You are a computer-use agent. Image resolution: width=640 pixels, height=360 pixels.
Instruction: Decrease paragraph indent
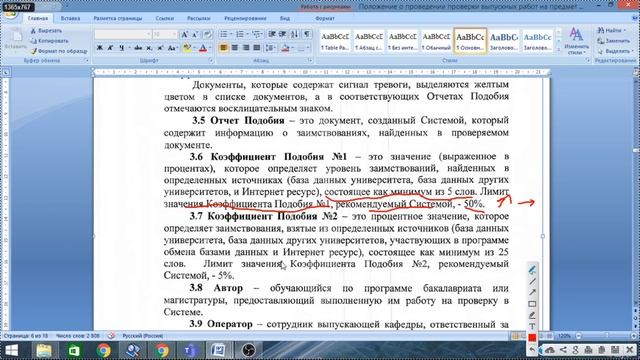click(x=272, y=34)
